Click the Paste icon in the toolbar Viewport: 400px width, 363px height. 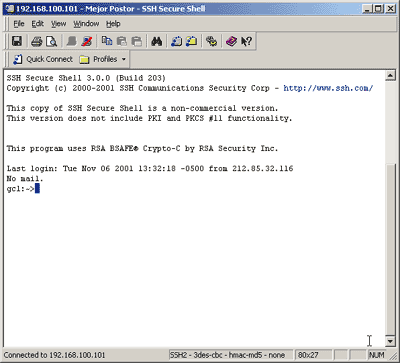click(122, 41)
